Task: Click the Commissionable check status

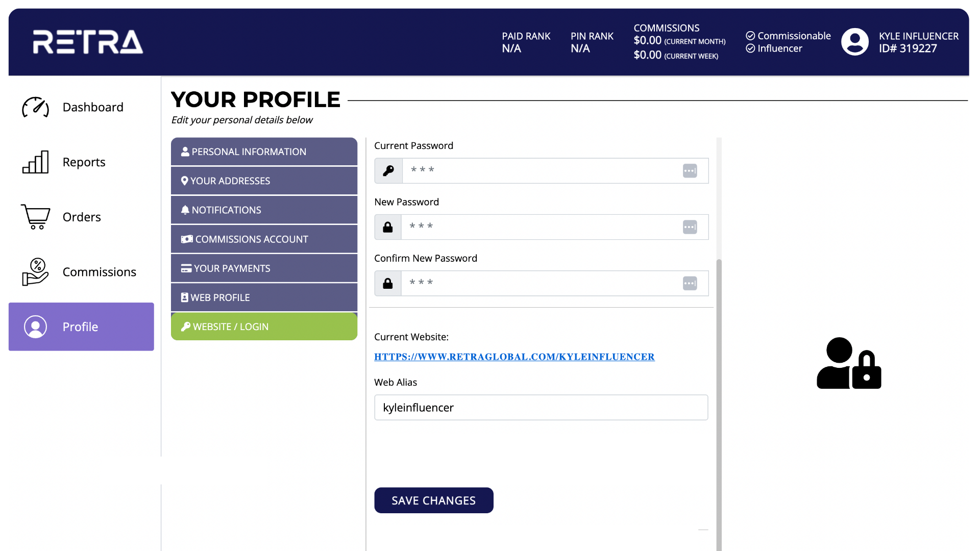Action: click(788, 36)
